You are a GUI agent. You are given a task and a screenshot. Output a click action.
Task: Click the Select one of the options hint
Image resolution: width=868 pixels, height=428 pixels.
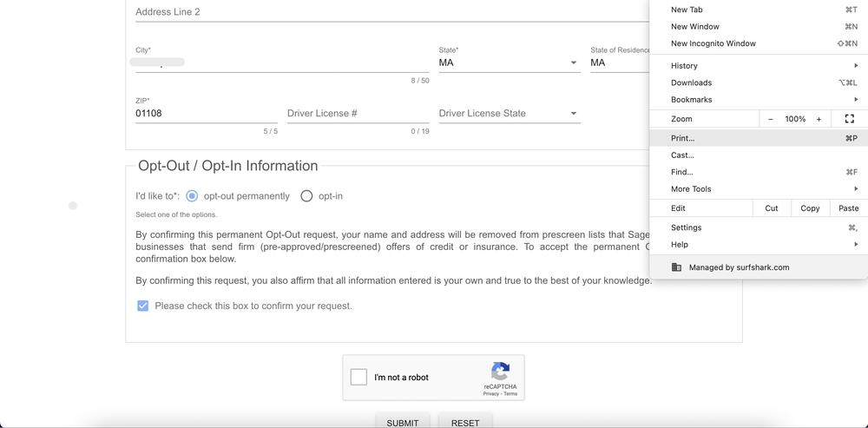(176, 214)
